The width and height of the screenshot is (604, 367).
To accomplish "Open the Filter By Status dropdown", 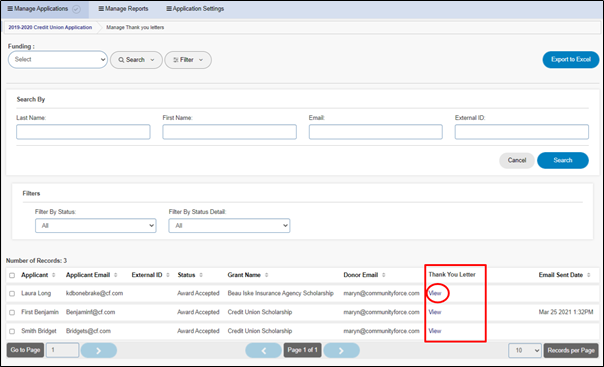I will point(96,226).
